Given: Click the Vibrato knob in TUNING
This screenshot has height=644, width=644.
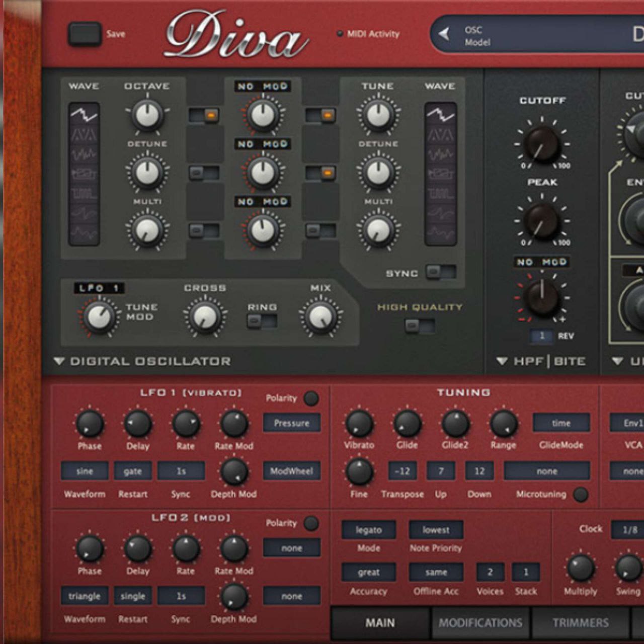Looking at the screenshot, I should click(x=359, y=423).
